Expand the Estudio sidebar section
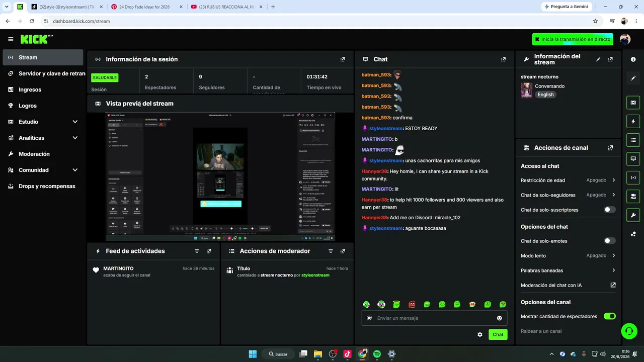Viewport: 644px width, 362px height. pyautogui.click(x=43, y=122)
